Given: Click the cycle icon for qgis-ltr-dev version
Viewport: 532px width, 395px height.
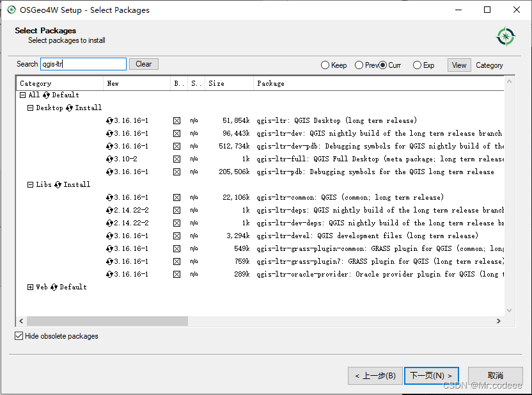Looking at the screenshot, I should point(109,133).
